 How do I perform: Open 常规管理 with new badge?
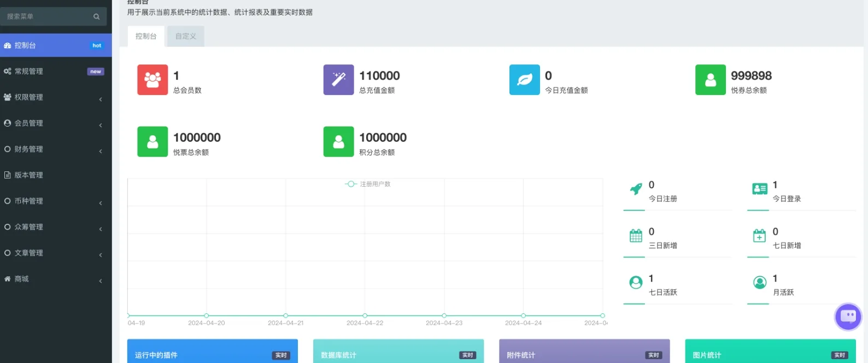tap(56, 72)
